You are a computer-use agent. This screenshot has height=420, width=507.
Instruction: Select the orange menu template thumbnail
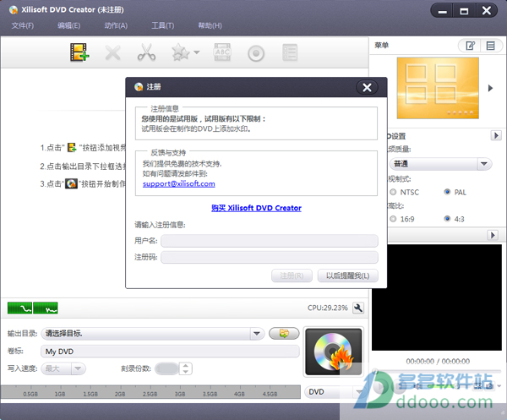[438, 88]
